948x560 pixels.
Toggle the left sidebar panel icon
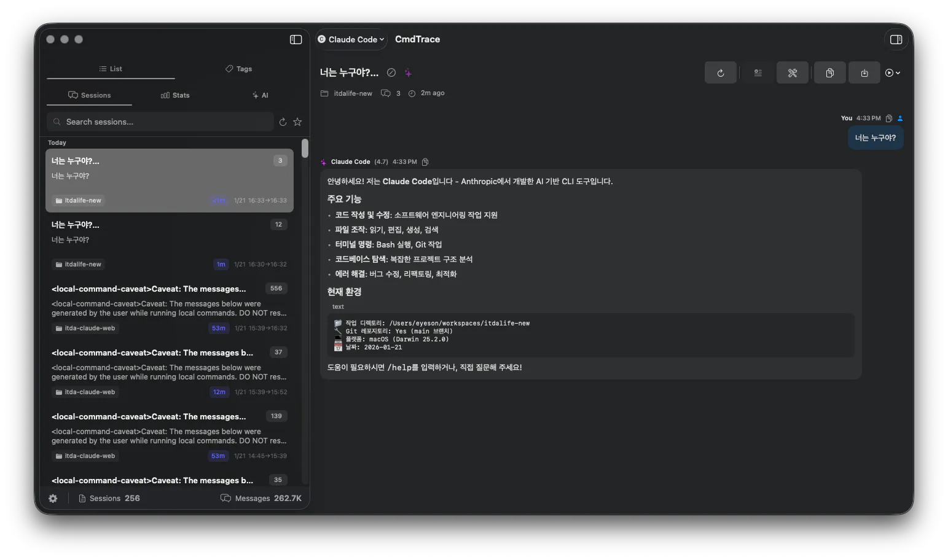click(x=296, y=39)
